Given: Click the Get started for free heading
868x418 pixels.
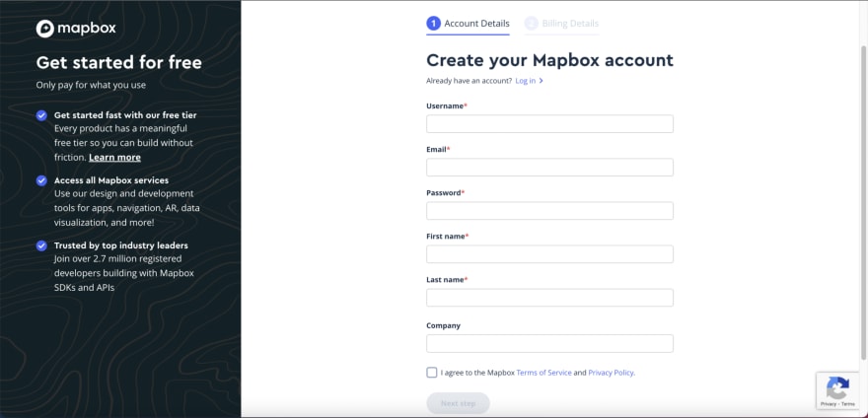Looking at the screenshot, I should click(119, 62).
